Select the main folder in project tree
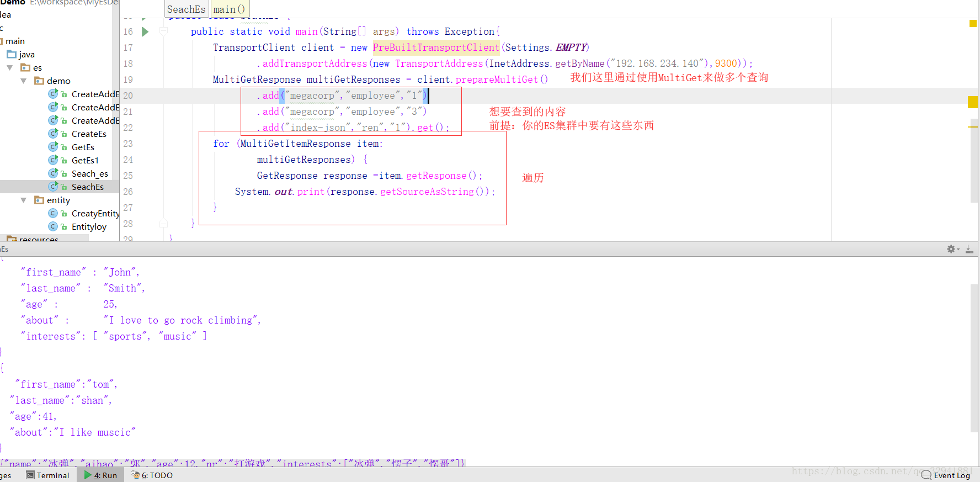 point(15,41)
